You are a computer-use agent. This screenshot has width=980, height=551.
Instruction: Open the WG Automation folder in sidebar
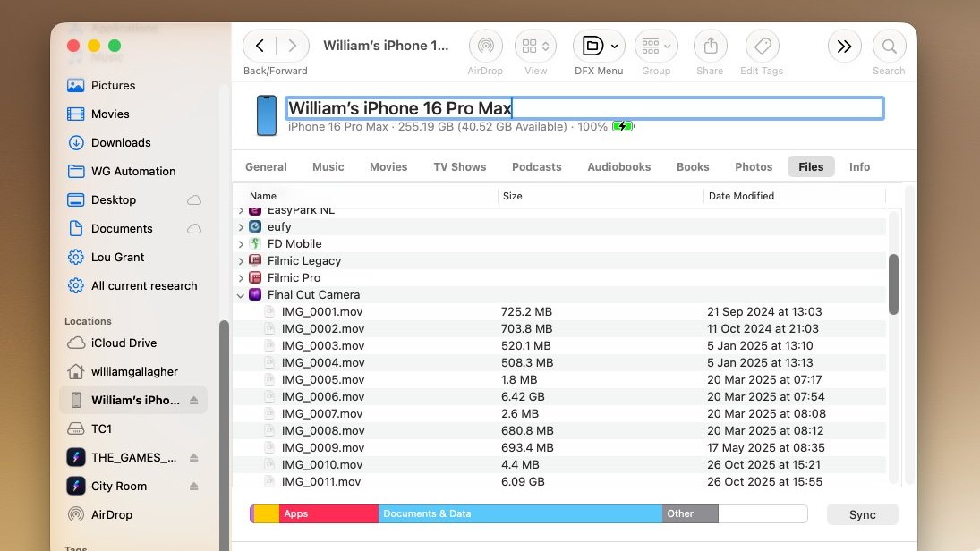pos(133,171)
